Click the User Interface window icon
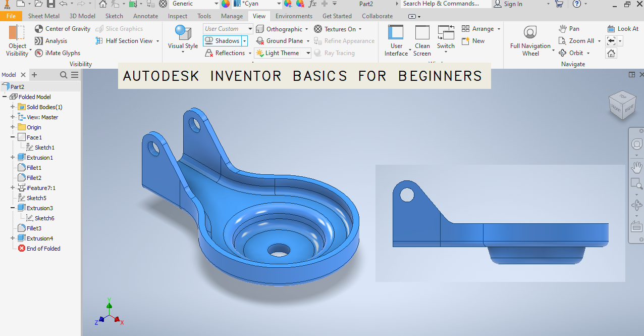Screen dimensions: 644x336 (396, 40)
